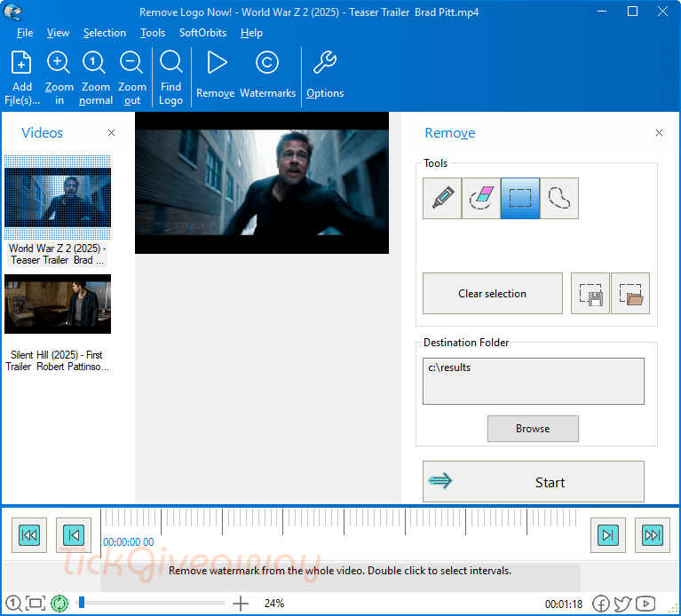The image size is (681, 616).
Task: Click the zoom slider handle
Action: point(81,603)
